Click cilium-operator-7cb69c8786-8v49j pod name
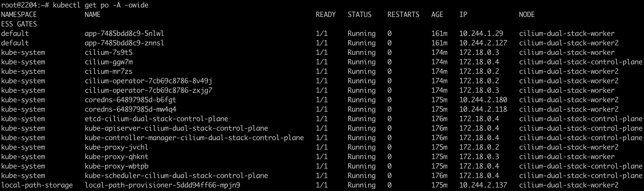This screenshot has height=191, width=644. (148, 81)
